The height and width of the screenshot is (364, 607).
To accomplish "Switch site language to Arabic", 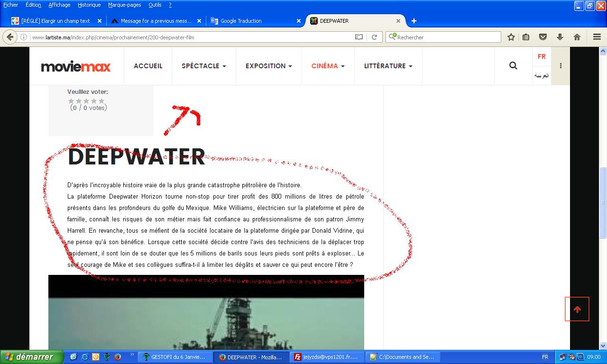I will pos(542,75).
